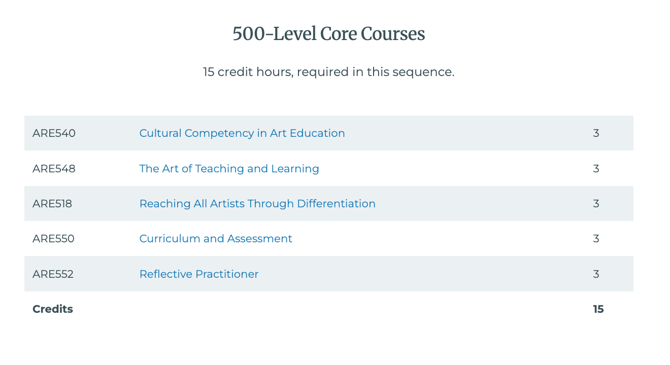Open Curriculum and Assessment course link
This screenshot has width=670, height=365.
215,238
